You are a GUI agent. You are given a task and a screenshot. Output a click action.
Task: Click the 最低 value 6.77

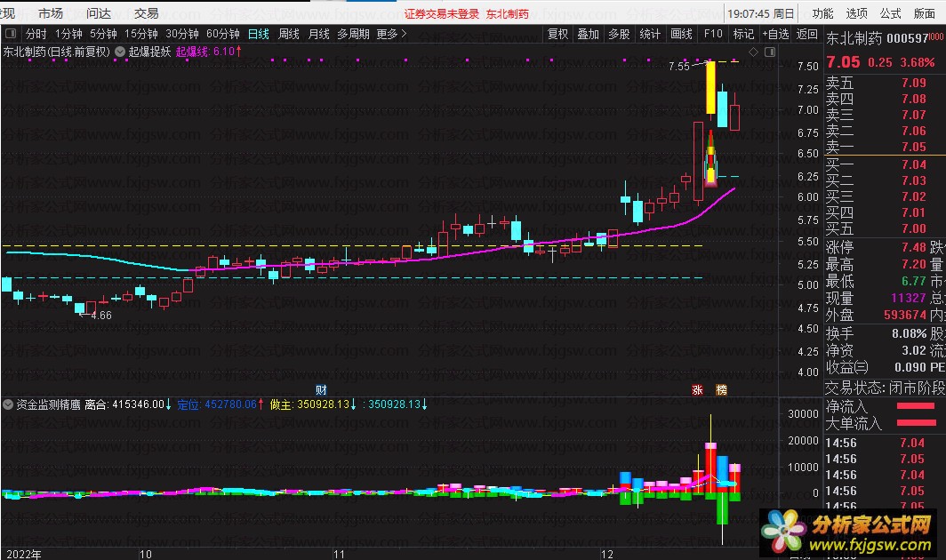point(913,281)
